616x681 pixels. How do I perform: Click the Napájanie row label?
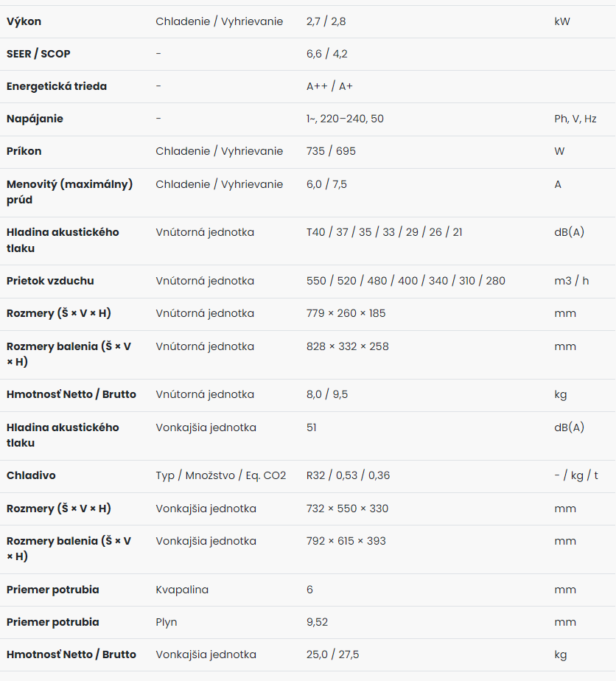(x=35, y=119)
